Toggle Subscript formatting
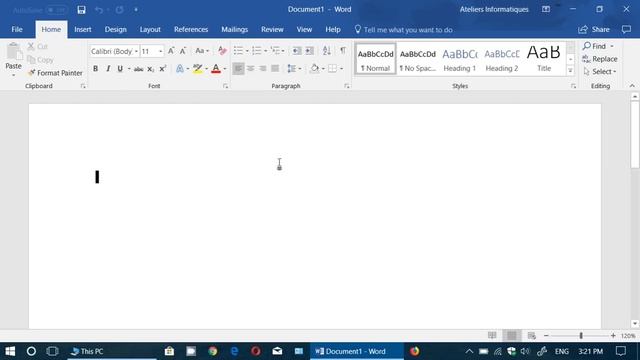640x360 pixels. [x=151, y=69]
